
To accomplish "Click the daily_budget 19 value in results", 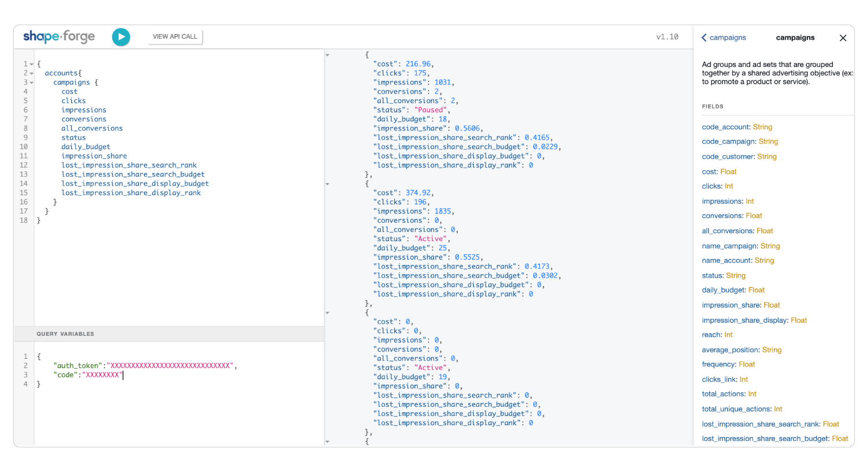I will (443, 377).
